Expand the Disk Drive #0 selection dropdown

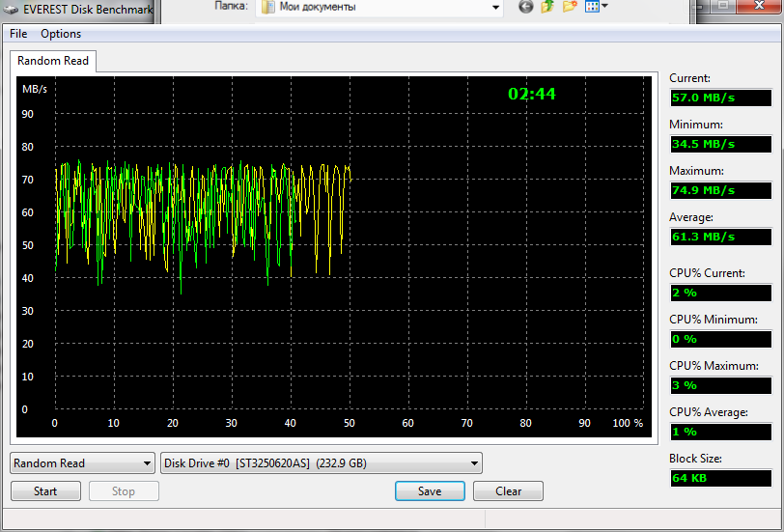(x=474, y=463)
